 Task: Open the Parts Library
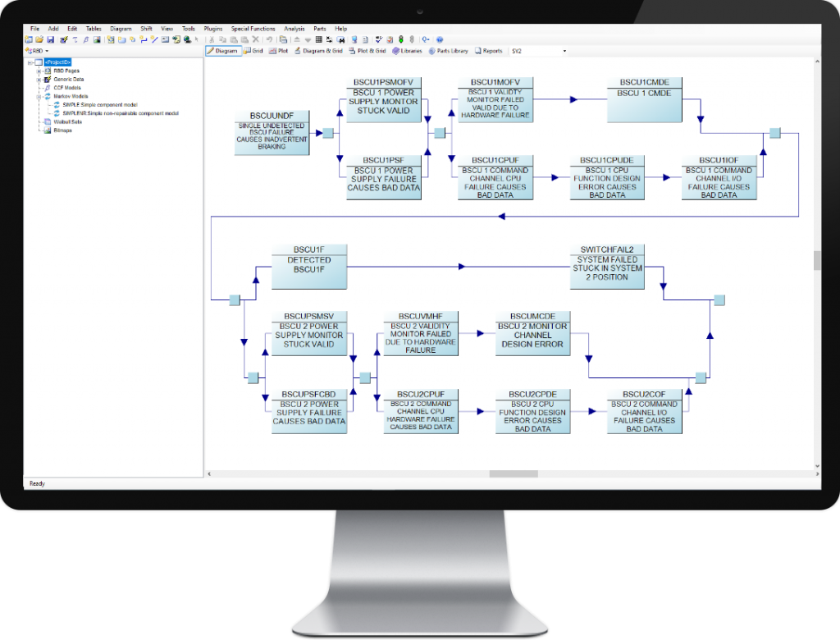click(x=449, y=50)
